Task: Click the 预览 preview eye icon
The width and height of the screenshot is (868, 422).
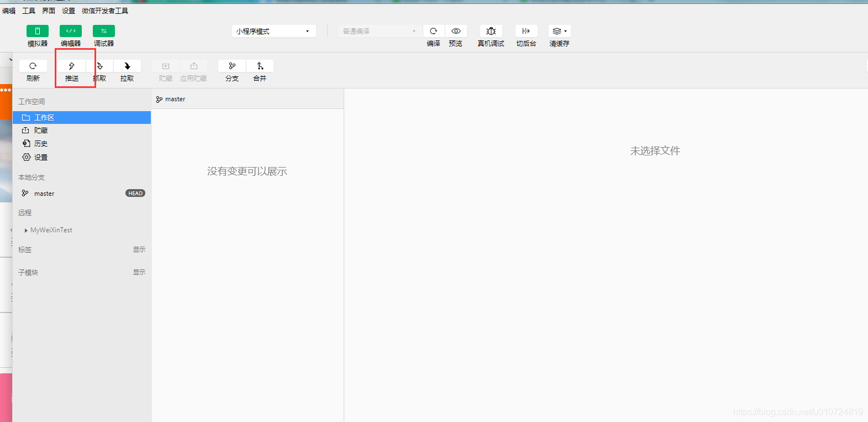Action: 456,31
